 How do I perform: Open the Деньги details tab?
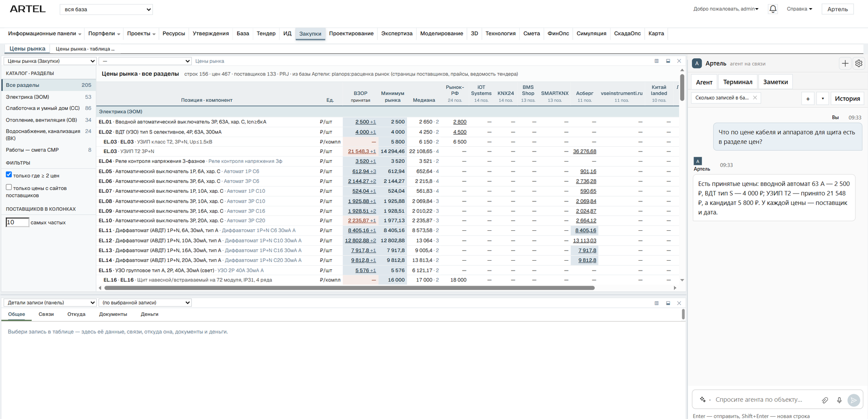point(149,314)
